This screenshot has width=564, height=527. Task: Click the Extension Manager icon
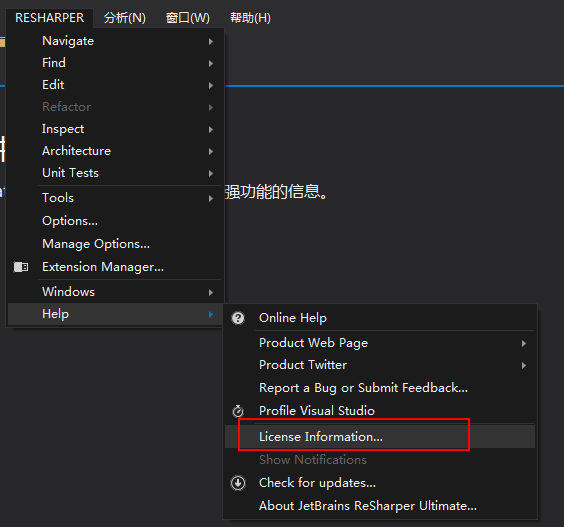(21, 267)
